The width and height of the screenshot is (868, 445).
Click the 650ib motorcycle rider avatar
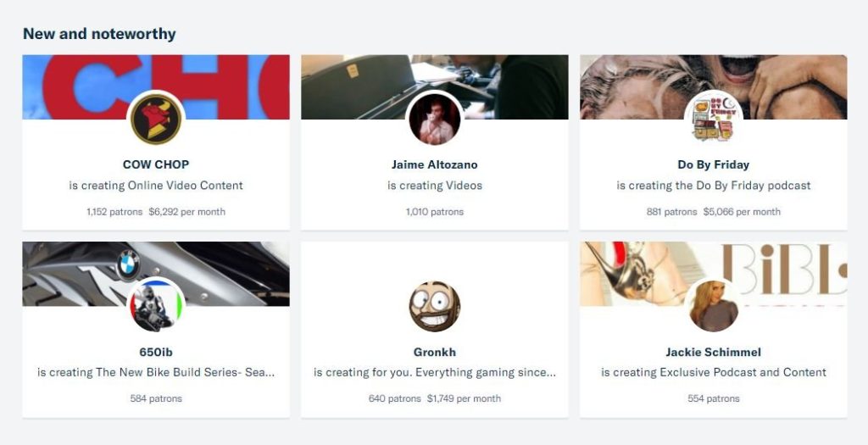[156, 306]
